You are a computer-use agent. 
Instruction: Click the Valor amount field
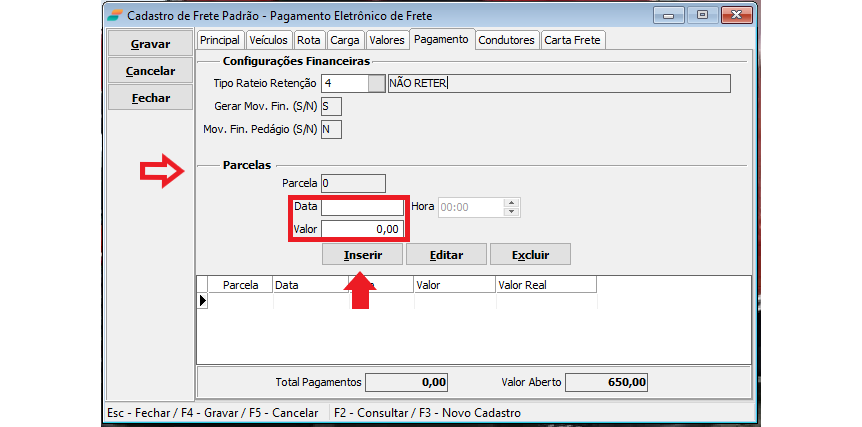pos(362,229)
